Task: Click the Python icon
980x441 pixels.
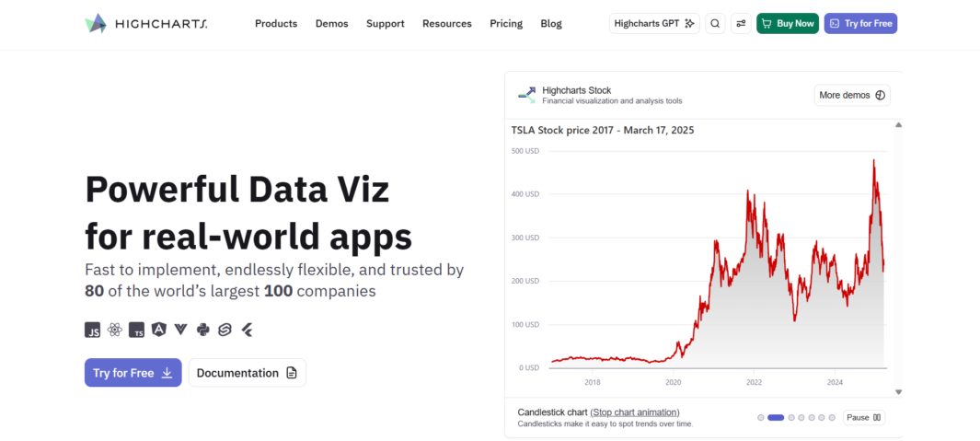Action: [x=203, y=330]
